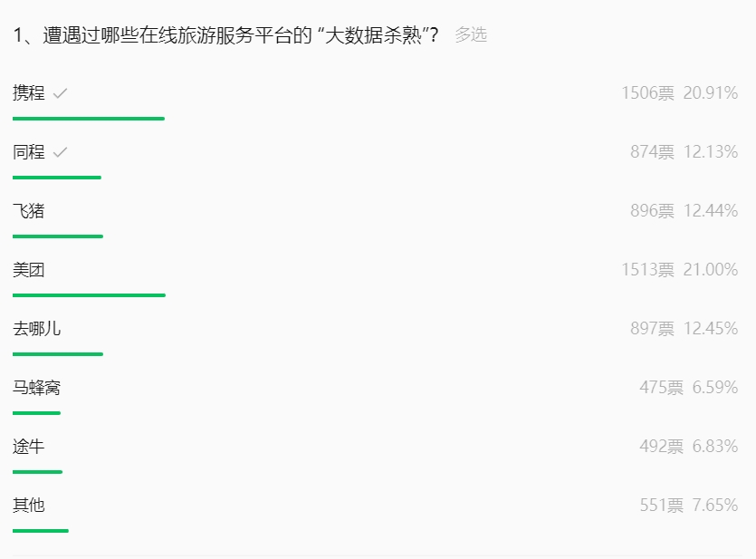This screenshot has width=756, height=559.
Task: Click the green progress bar under 美团
Action: point(89,294)
